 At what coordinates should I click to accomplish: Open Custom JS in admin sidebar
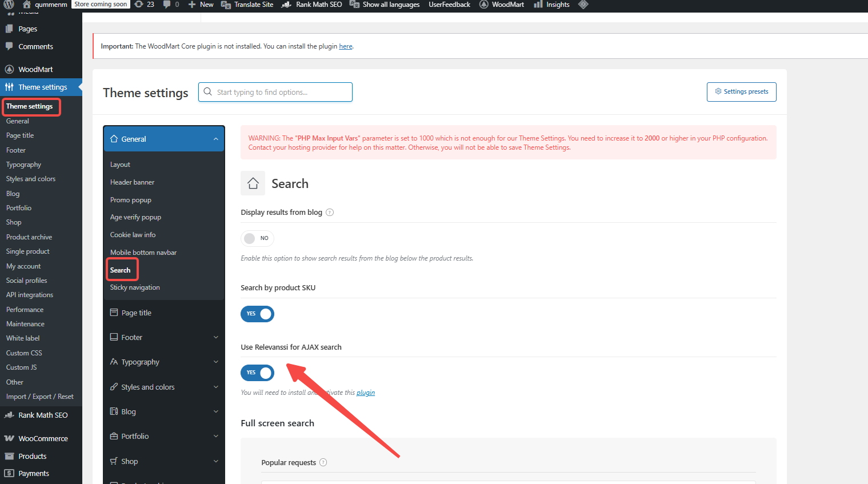click(x=21, y=367)
